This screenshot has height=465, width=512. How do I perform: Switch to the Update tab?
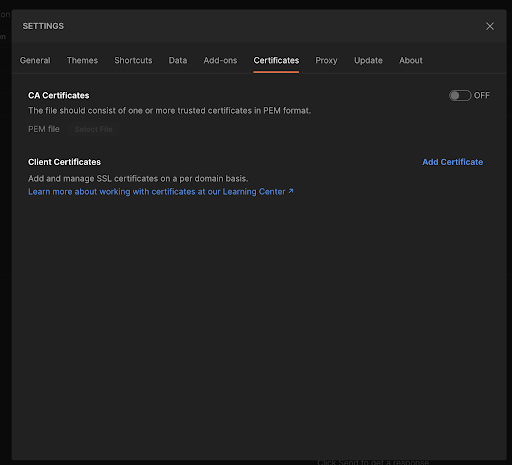(368, 60)
